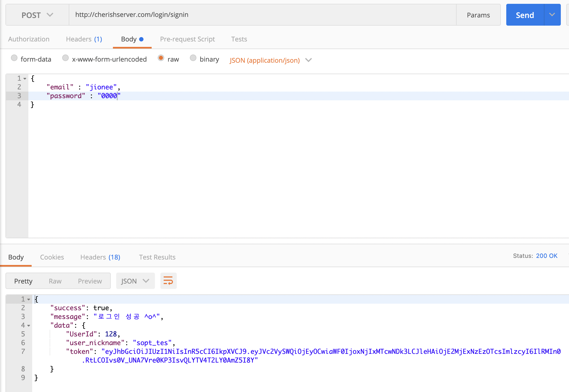
Task: Collapse the request body at line 1
Action: tap(25, 78)
